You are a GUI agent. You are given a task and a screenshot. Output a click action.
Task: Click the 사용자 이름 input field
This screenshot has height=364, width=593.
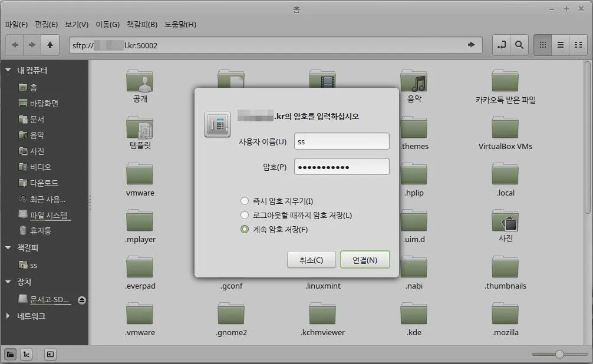point(341,141)
